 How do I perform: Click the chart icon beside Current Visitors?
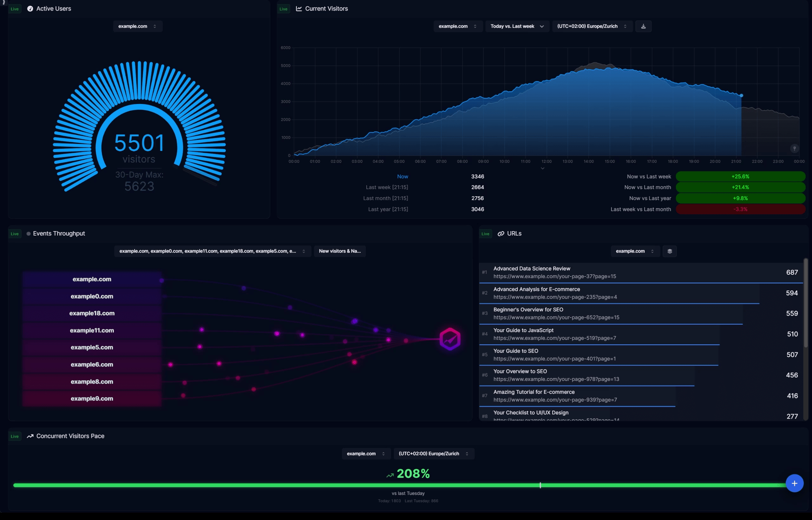click(x=298, y=9)
